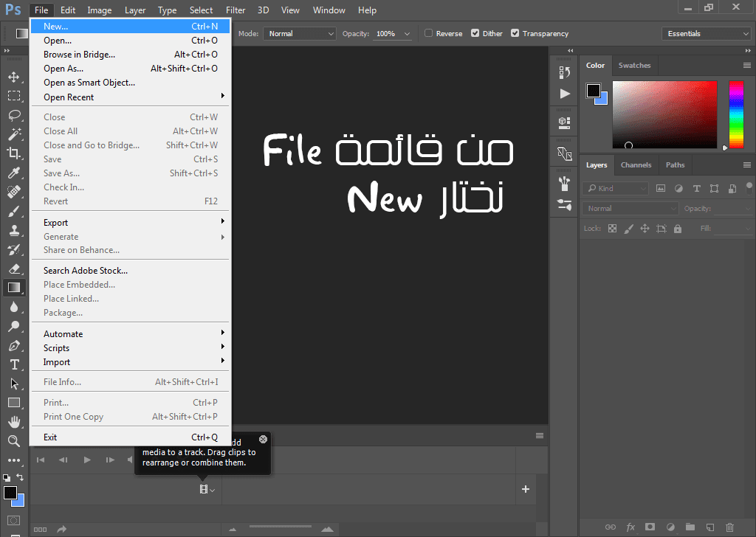
Task: Open the Filter menu
Action: coord(236,10)
